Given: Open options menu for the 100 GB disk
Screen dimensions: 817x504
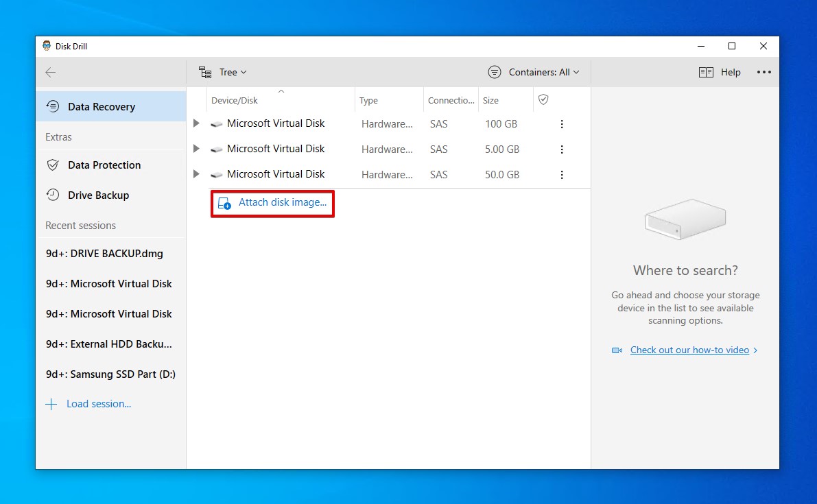Looking at the screenshot, I should click(x=562, y=124).
